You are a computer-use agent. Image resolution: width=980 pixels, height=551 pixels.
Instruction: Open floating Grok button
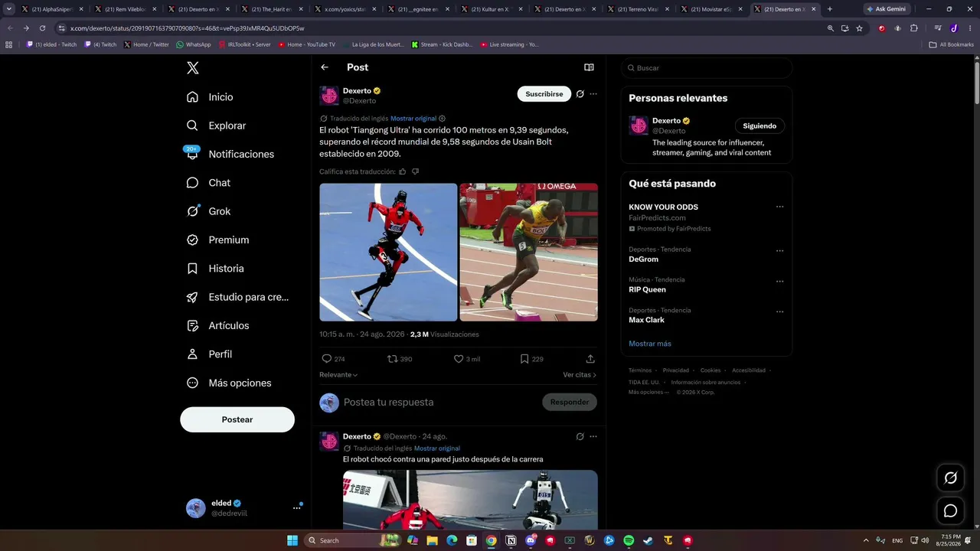[951, 478]
